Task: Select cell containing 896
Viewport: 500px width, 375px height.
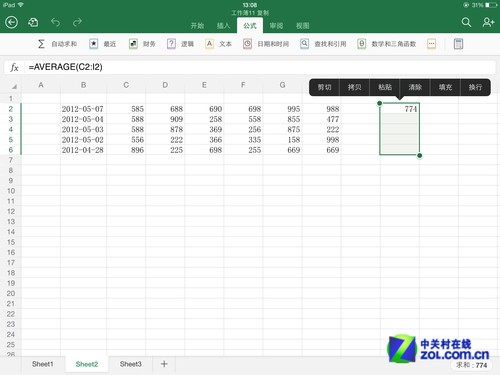Action: coord(126,150)
